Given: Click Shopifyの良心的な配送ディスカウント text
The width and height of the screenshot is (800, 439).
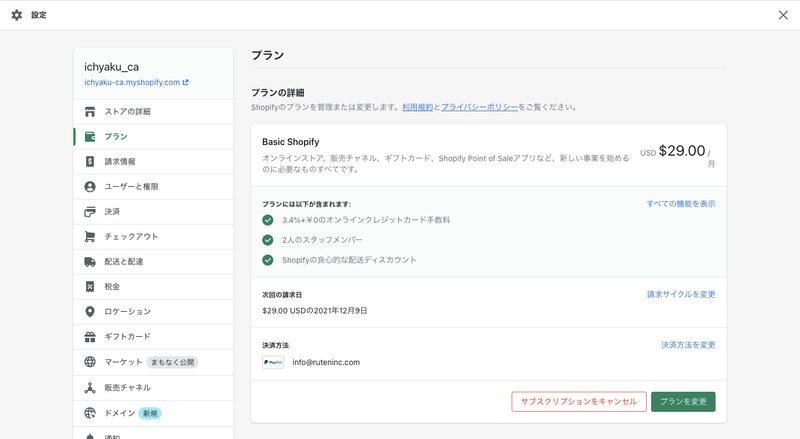Looking at the screenshot, I should point(349,260).
